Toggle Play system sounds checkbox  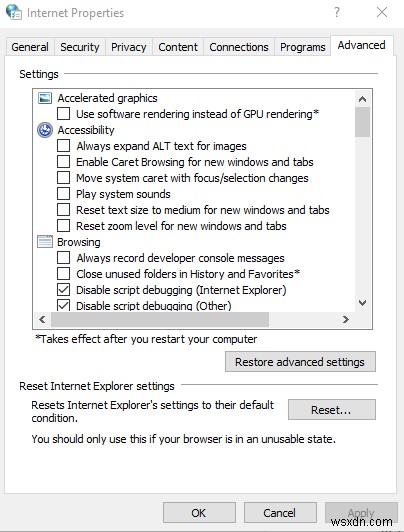point(63,194)
